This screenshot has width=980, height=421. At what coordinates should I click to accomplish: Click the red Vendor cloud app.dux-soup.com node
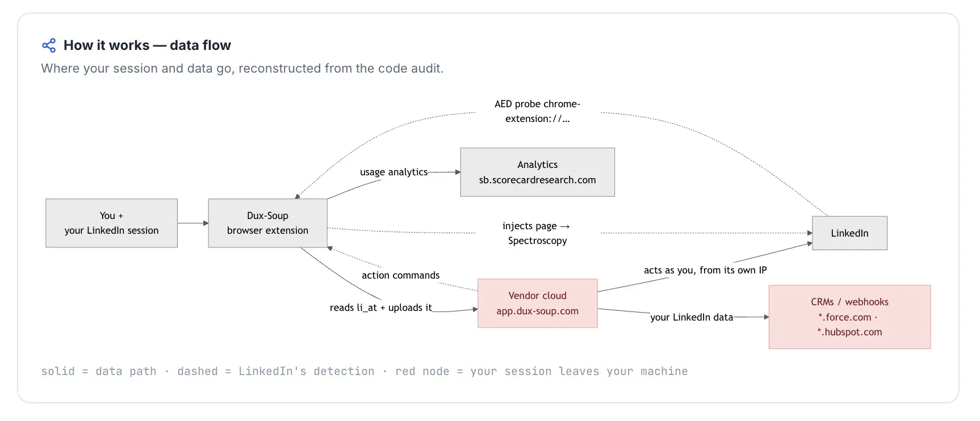pyautogui.click(x=537, y=303)
